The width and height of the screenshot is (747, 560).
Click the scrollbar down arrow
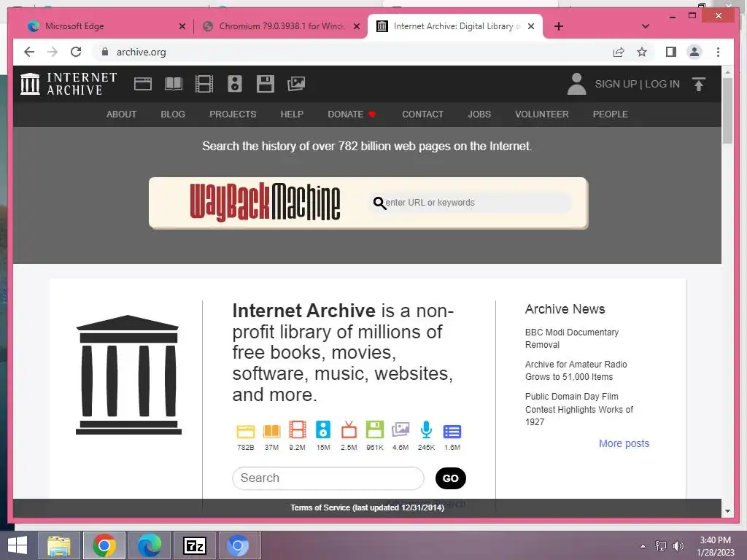pyautogui.click(x=727, y=511)
